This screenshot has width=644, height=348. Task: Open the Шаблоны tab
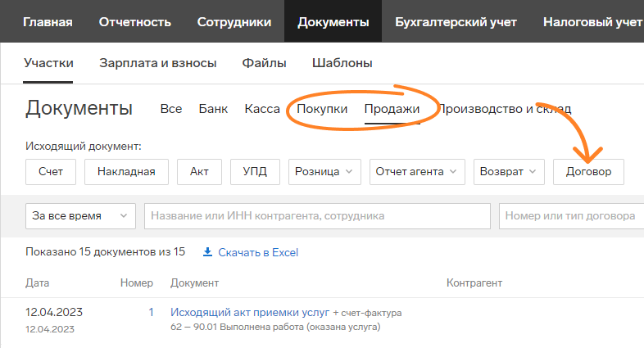pyautogui.click(x=342, y=63)
